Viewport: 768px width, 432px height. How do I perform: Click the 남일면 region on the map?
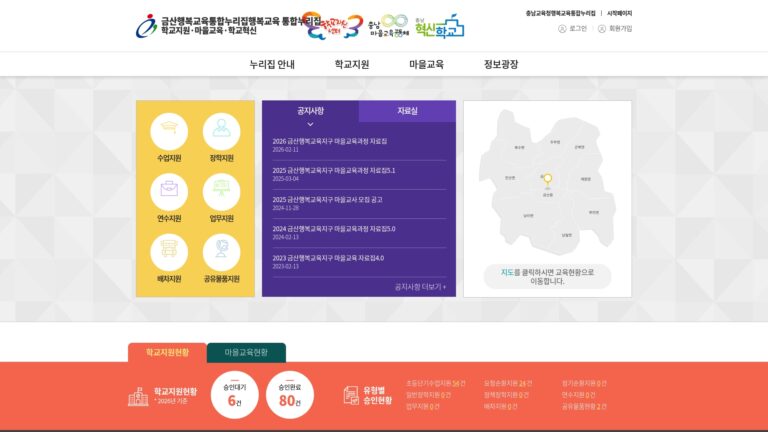tap(567, 236)
